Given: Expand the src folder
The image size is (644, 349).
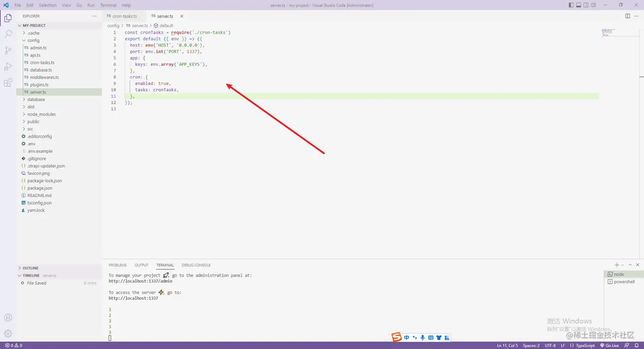Looking at the screenshot, I should click(x=60, y=129).
